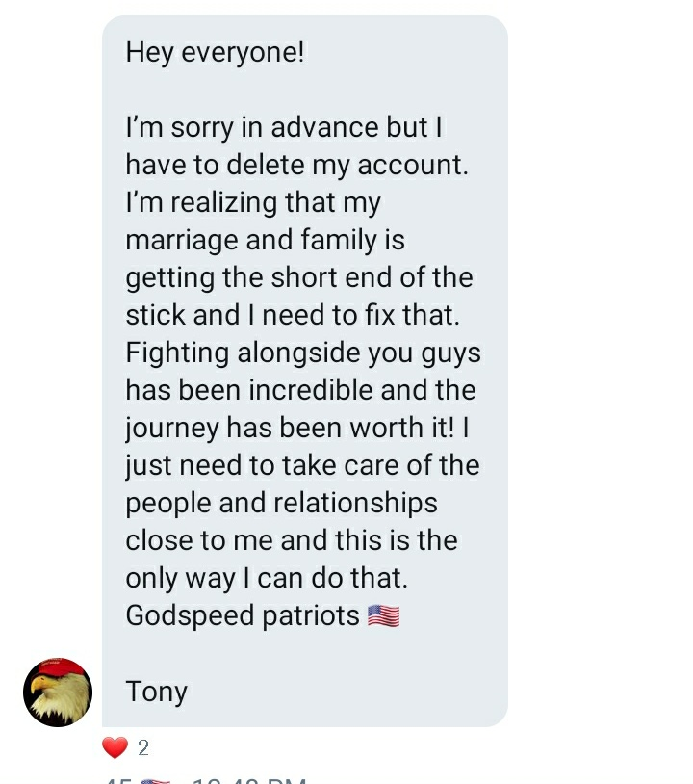Tap the red heart reaction

(x=115, y=747)
